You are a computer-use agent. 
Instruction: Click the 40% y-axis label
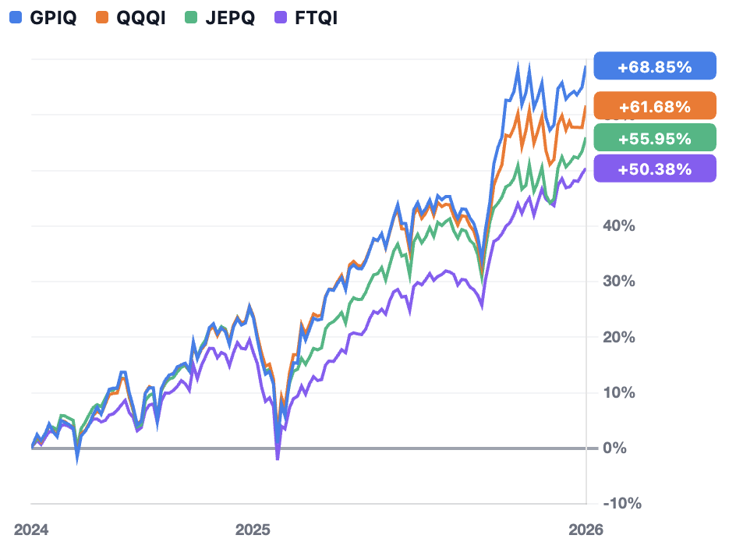click(618, 225)
